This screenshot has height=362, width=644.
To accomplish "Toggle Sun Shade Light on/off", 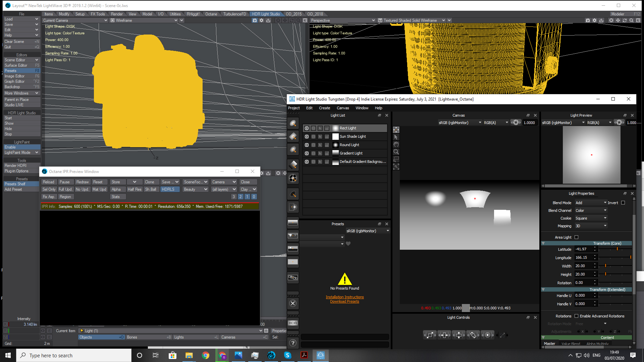I will [307, 136].
